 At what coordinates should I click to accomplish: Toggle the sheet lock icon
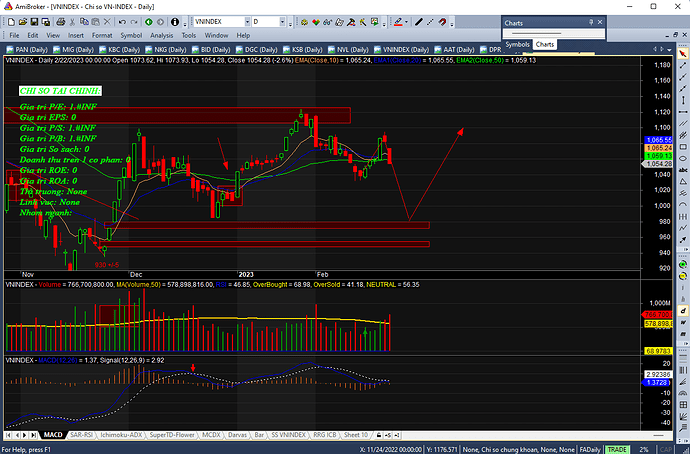379,435
